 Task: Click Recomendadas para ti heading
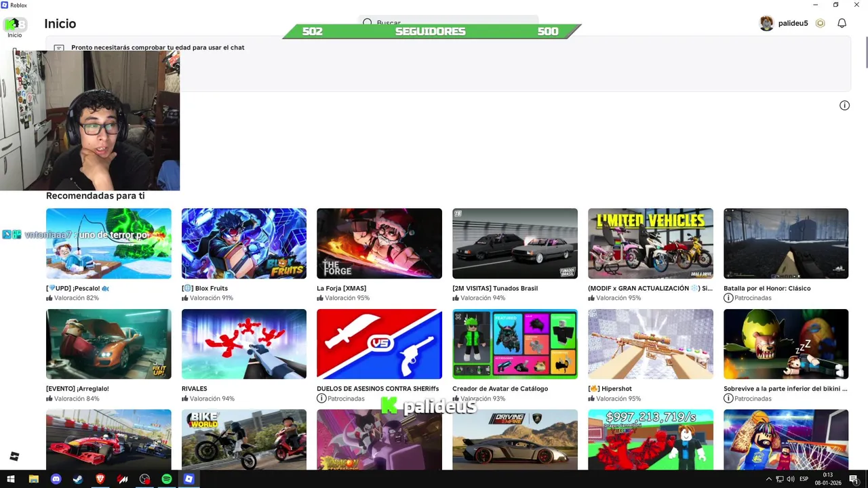[x=95, y=196]
